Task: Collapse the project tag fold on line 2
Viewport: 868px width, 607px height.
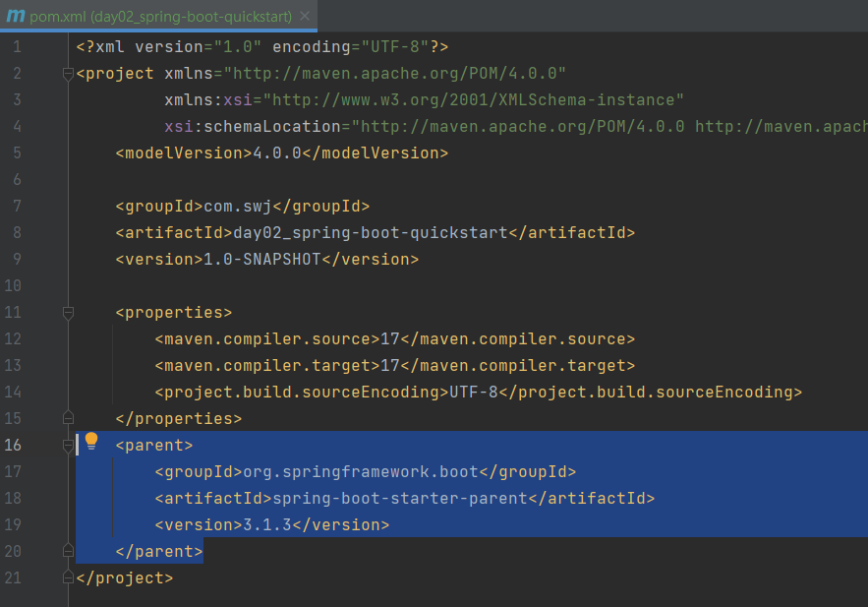Action: [x=68, y=74]
